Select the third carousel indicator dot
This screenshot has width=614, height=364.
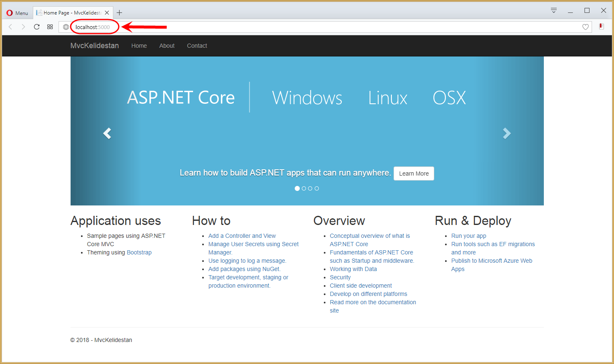coord(310,188)
